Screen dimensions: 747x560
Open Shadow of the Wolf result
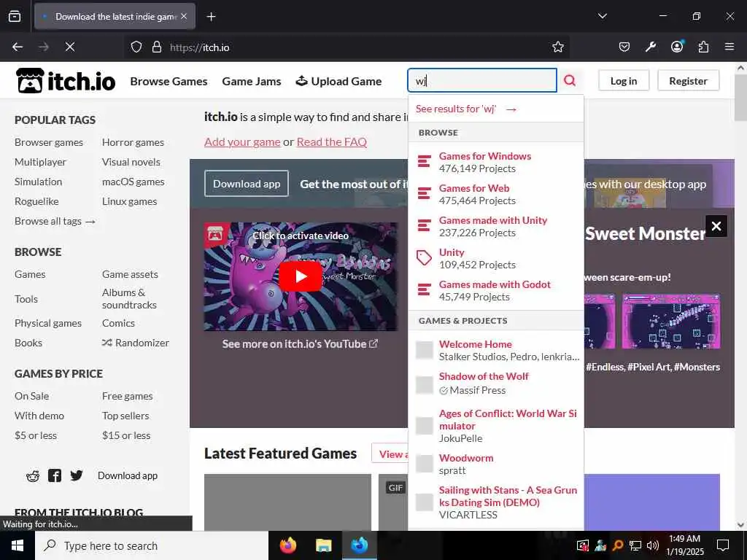(496, 384)
